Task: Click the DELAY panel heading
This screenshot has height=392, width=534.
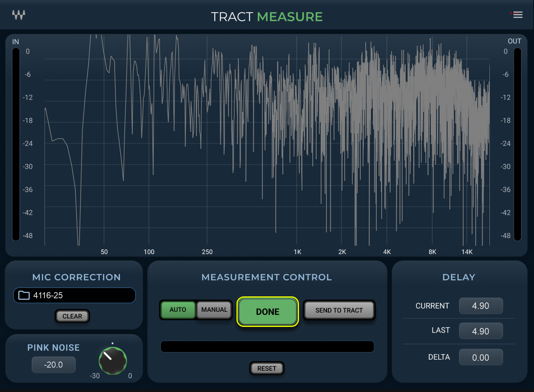Action: [459, 277]
